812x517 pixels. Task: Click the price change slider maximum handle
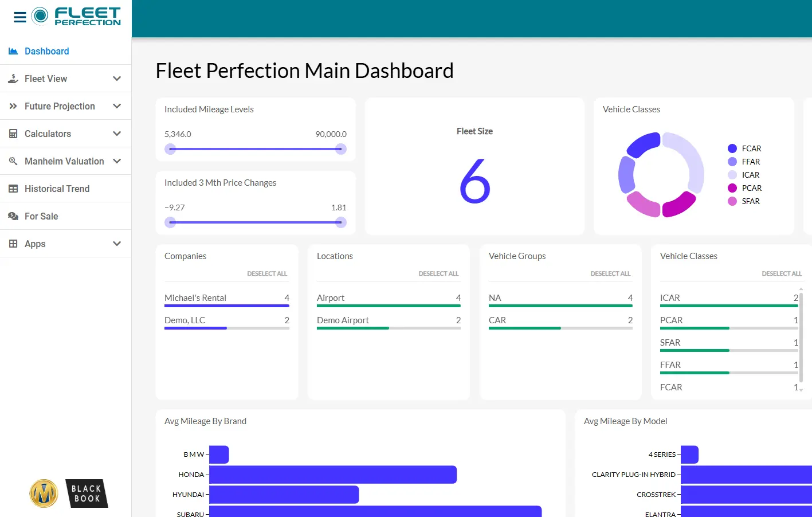[341, 222]
